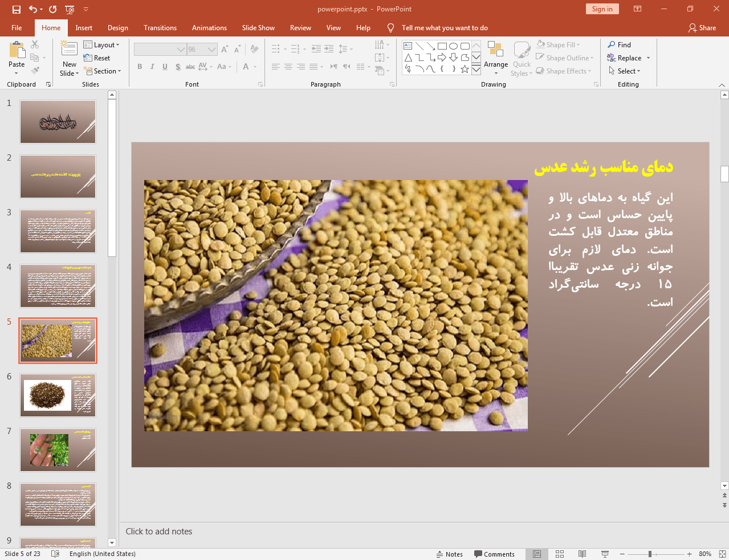Viewport: 729px width, 560px height.
Task: Expand the font name combo box
Action: 181,50
